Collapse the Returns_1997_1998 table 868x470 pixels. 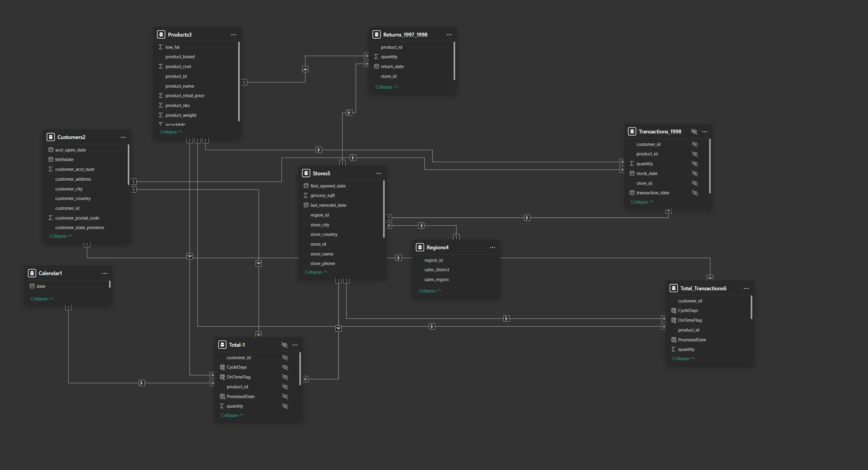387,87
